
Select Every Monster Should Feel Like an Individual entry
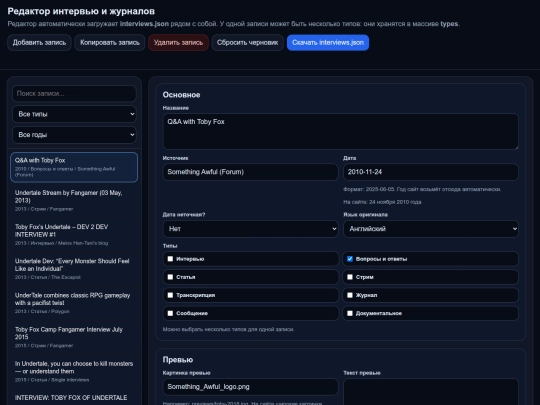[x=74, y=269]
